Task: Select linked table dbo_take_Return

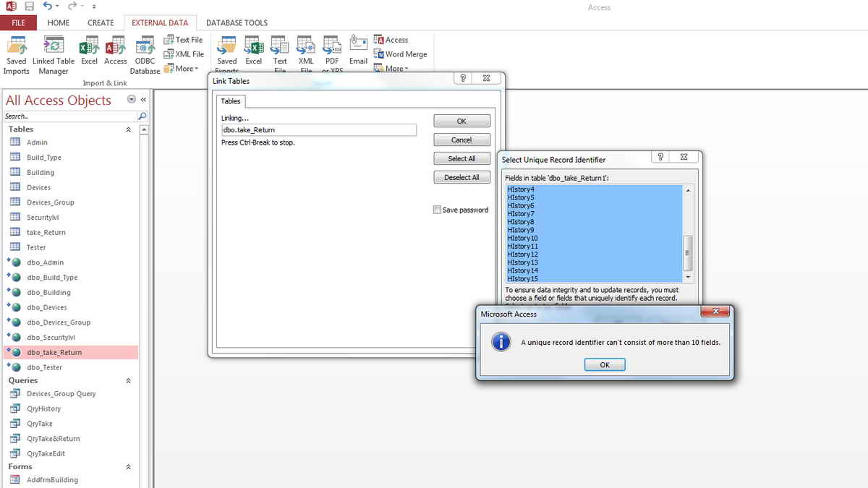Action: pyautogui.click(x=70, y=353)
